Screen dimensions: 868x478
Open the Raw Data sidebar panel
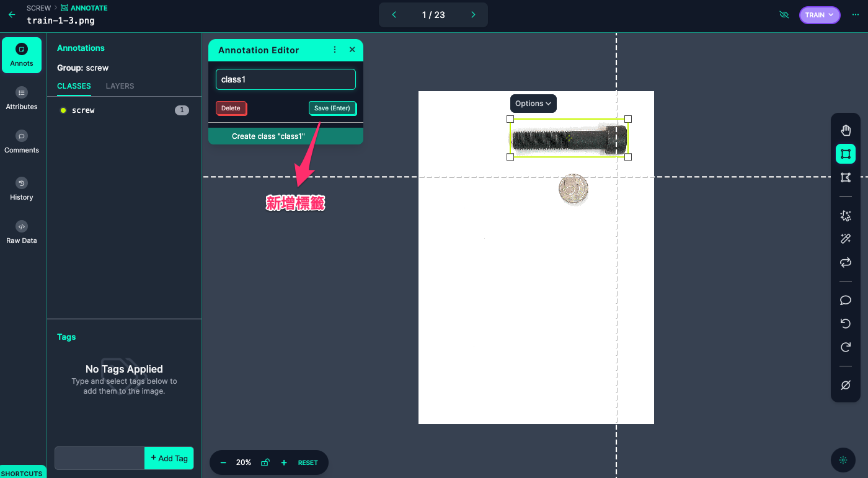click(22, 232)
